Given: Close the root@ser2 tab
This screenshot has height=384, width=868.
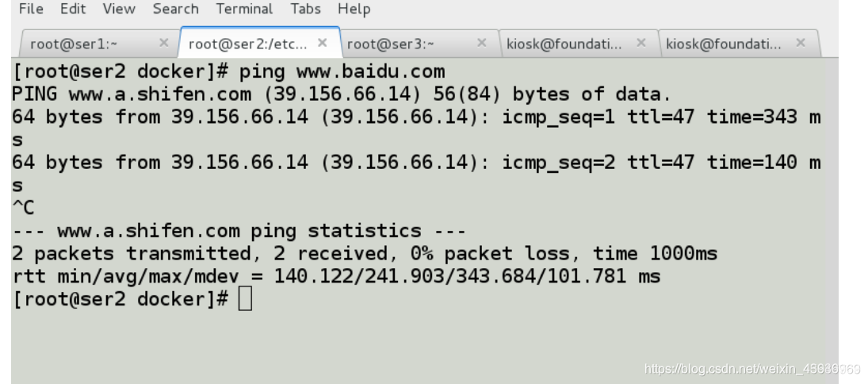Looking at the screenshot, I should [x=323, y=43].
